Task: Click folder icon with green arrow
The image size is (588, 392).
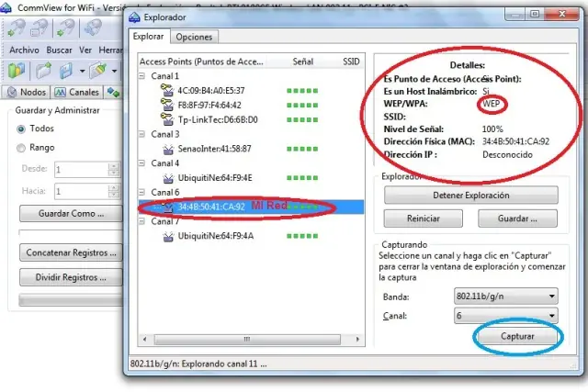Action: pyautogui.click(x=43, y=71)
